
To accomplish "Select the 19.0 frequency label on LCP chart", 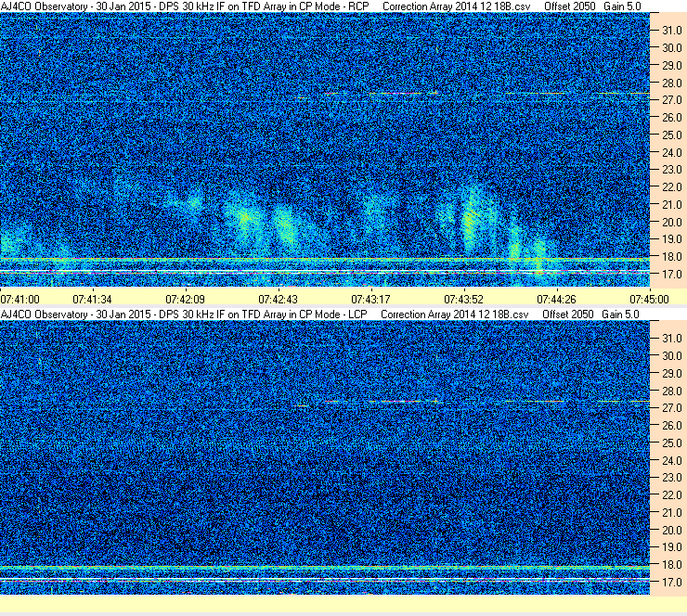I will click(x=671, y=547).
